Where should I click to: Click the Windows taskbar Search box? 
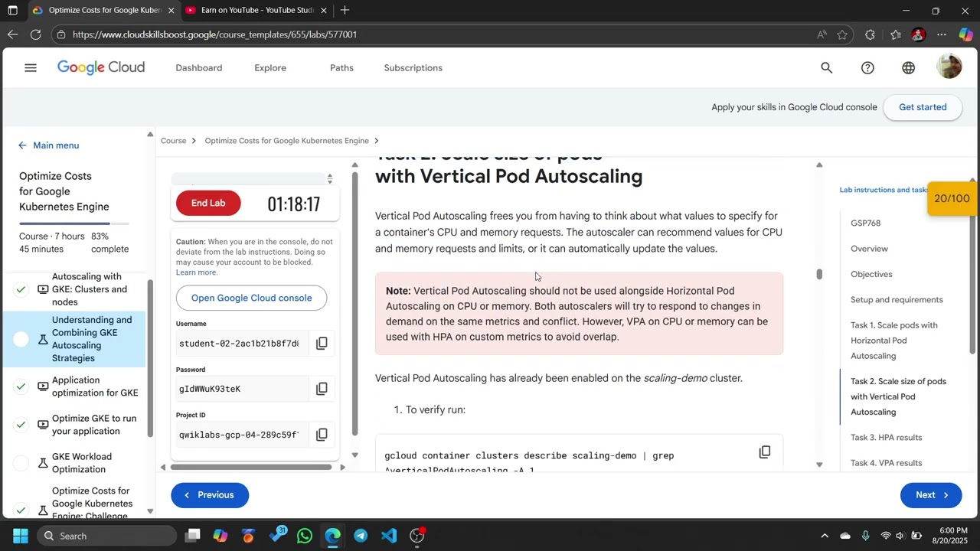click(107, 536)
